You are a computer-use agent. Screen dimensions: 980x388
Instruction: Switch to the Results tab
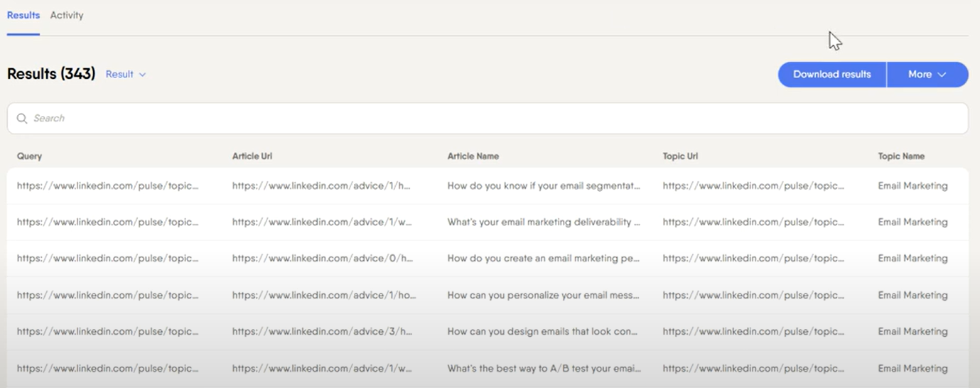pyautogui.click(x=23, y=15)
